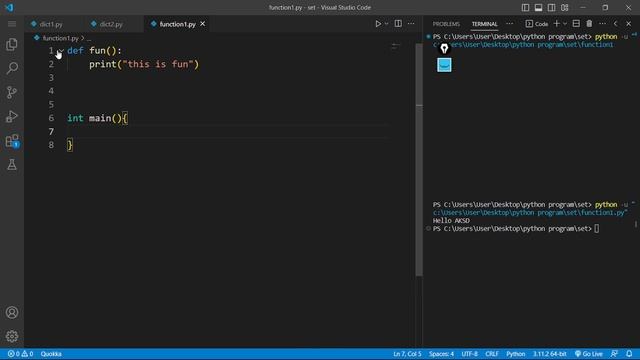Open errors and warnings status indicator
This screenshot has width=640, height=360.
click(x=20, y=354)
